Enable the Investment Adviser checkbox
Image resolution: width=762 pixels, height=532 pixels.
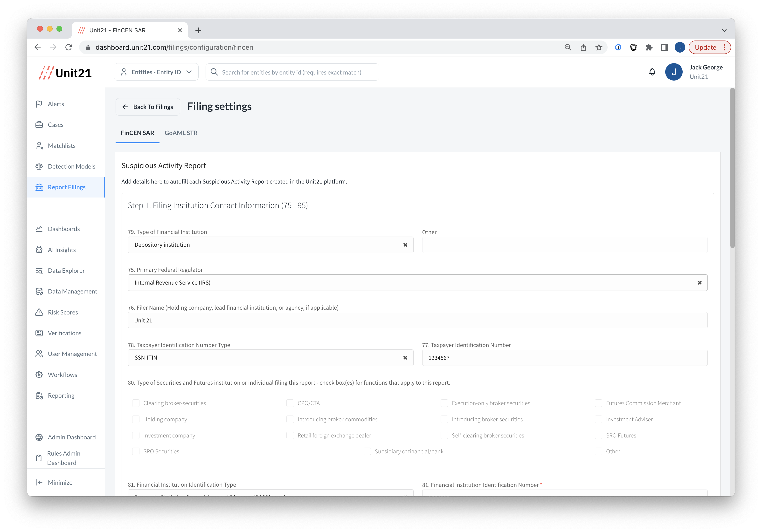tap(598, 419)
